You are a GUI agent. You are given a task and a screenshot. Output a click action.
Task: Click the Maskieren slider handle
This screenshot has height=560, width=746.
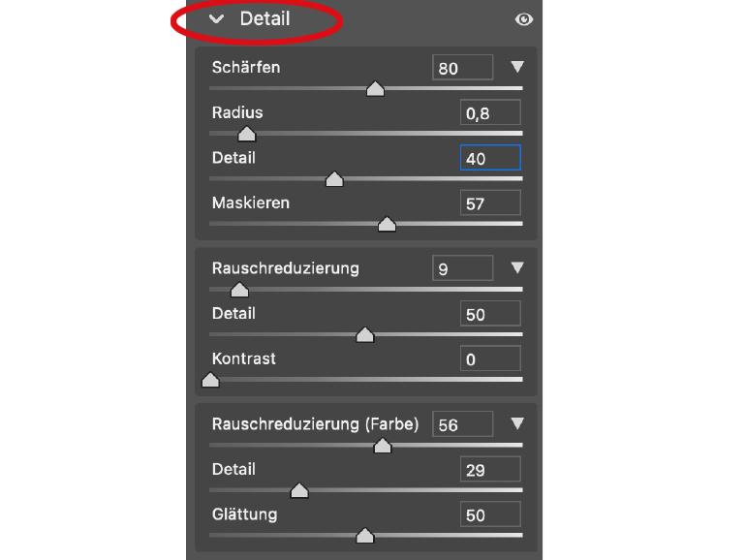pos(387,224)
